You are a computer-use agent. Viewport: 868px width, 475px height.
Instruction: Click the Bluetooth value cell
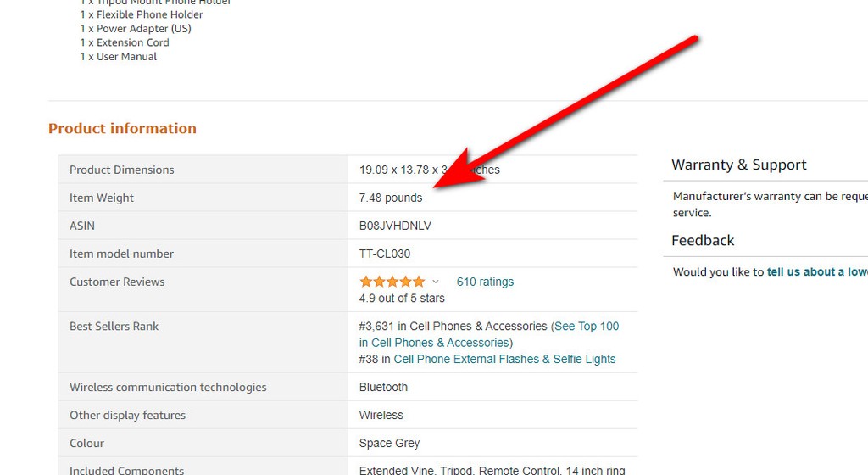point(383,388)
